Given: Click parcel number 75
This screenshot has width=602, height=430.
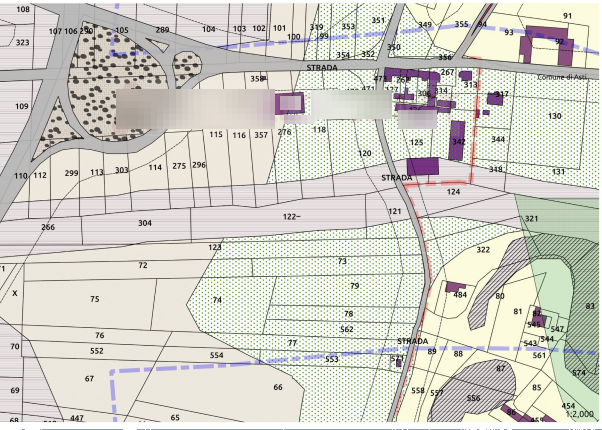Looking at the screenshot, I should [x=95, y=299].
